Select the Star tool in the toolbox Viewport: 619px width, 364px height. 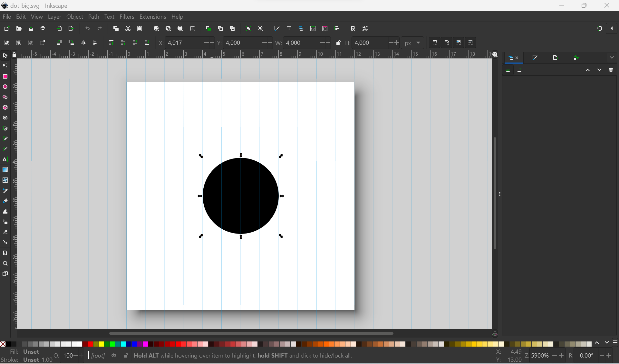coord(5,97)
